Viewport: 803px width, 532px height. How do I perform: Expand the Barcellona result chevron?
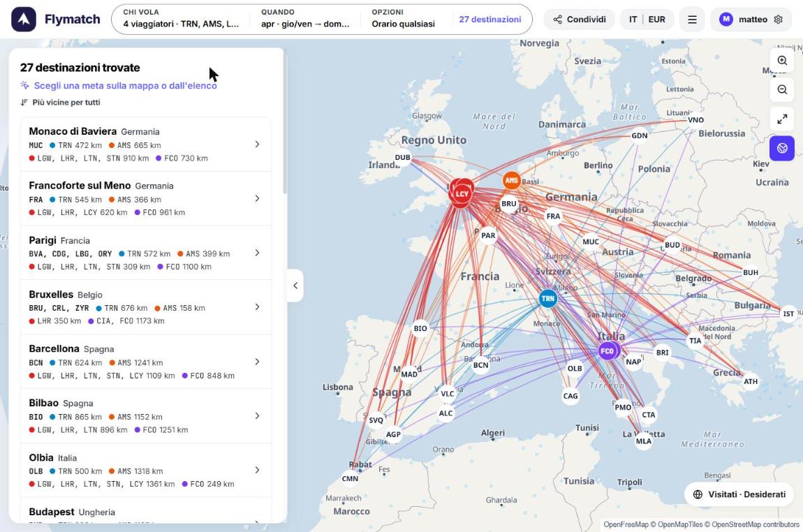click(257, 362)
